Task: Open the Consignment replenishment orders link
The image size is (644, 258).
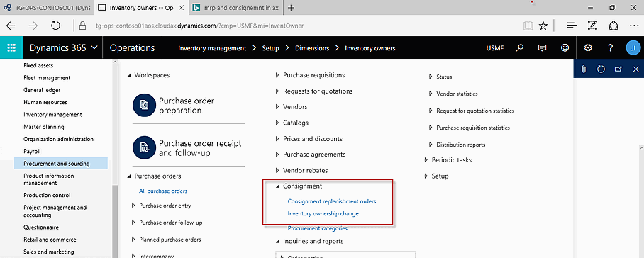Action: (332, 201)
